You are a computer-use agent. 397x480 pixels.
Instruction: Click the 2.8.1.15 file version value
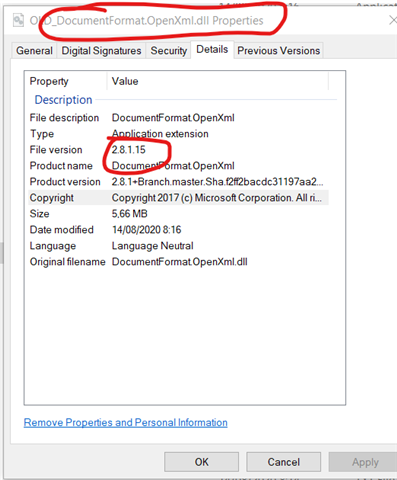(129, 150)
